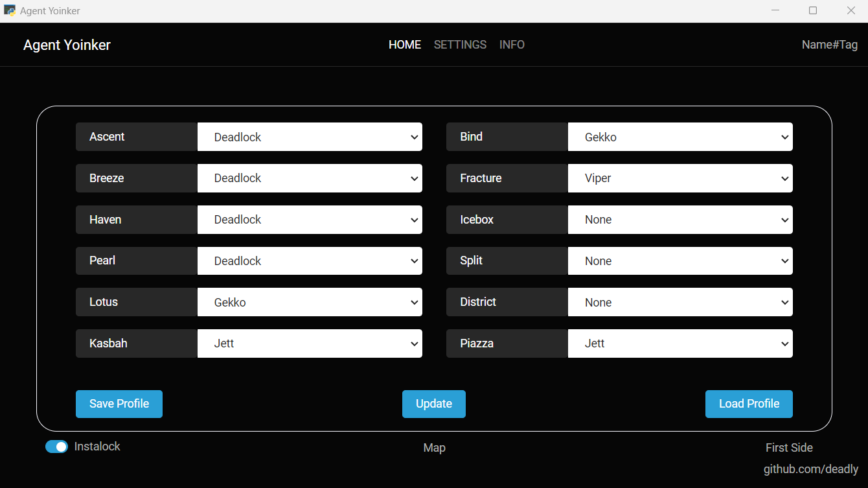Click the Instalock label text

[97, 447]
